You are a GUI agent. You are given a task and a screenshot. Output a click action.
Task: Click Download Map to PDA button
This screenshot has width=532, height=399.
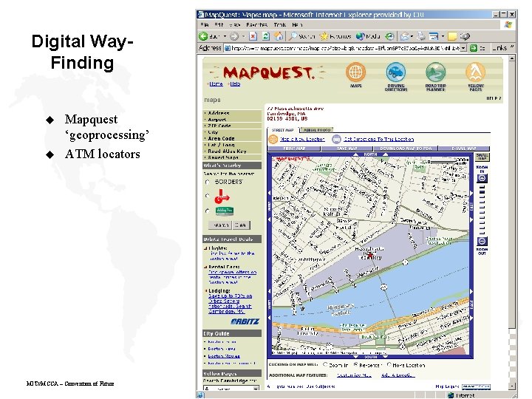406,149
